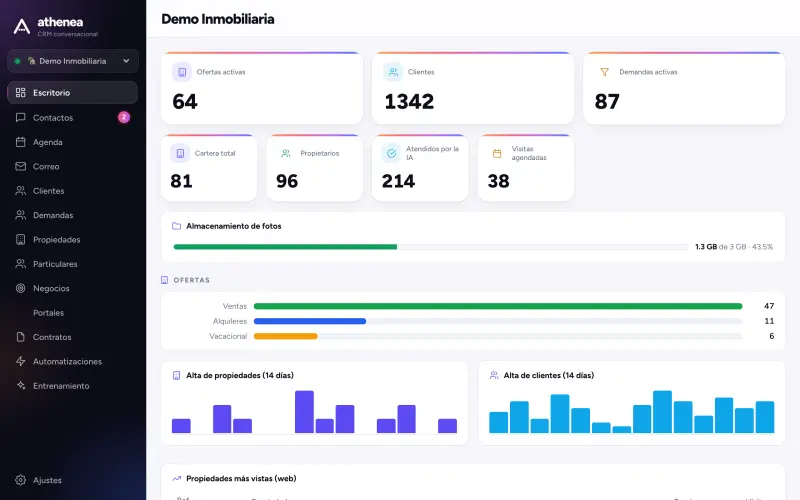Select Portales in the sidebar
The width and height of the screenshot is (800, 500).
click(x=72, y=313)
